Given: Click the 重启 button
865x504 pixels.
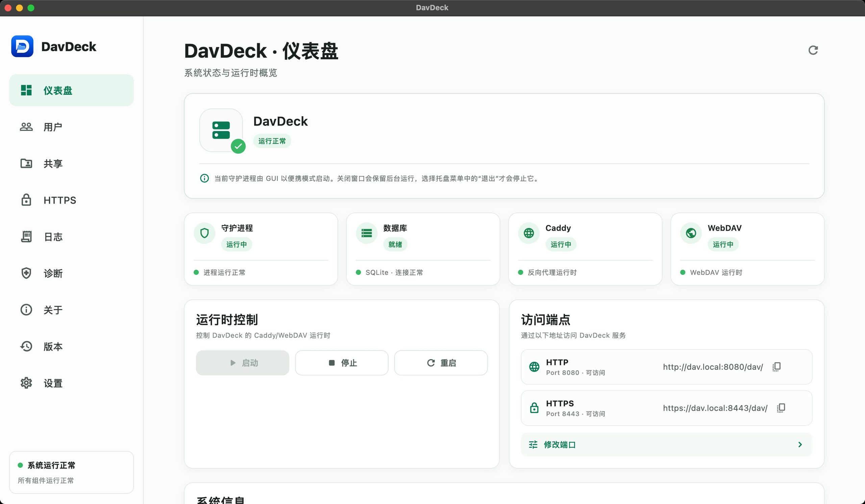Looking at the screenshot, I should pyautogui.click(x=441, y=363).
